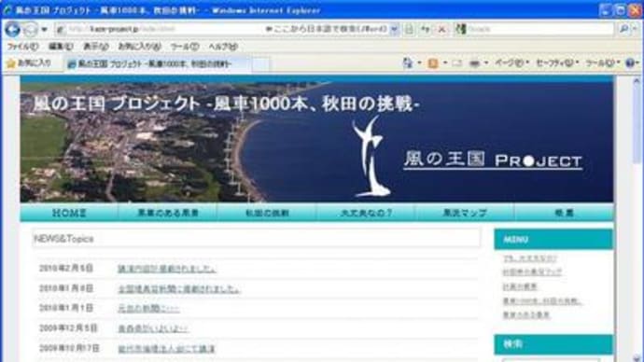Open the ページ (Page) command menu
Screen dimensions: 644x362
[511, 63]
